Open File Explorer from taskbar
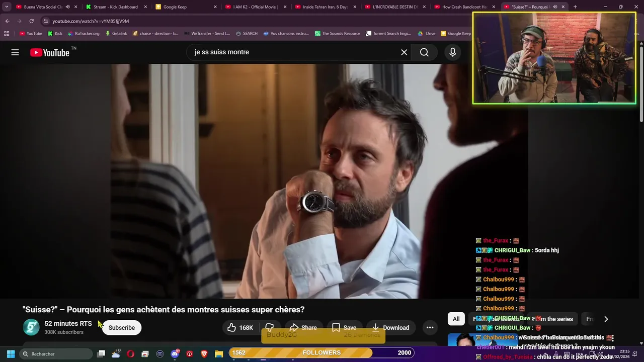Screen dimensions: 644x362 click(219, 354)
